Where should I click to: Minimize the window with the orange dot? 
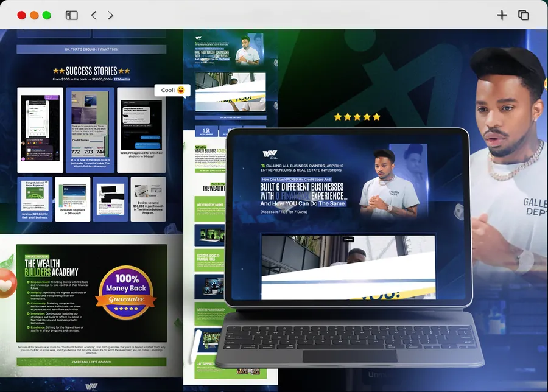[34, 15]
